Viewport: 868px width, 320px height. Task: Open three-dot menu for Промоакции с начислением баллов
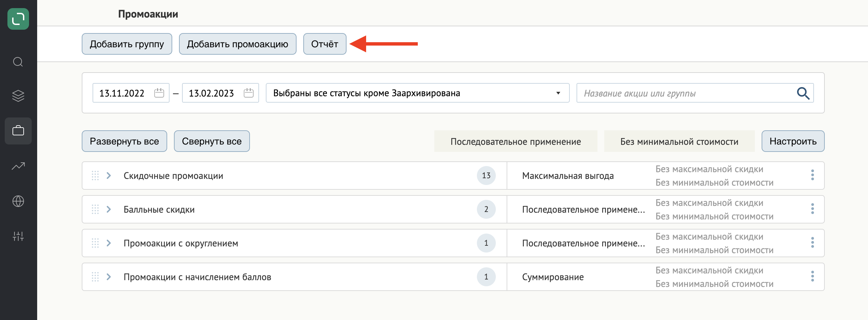coord(813,276)
